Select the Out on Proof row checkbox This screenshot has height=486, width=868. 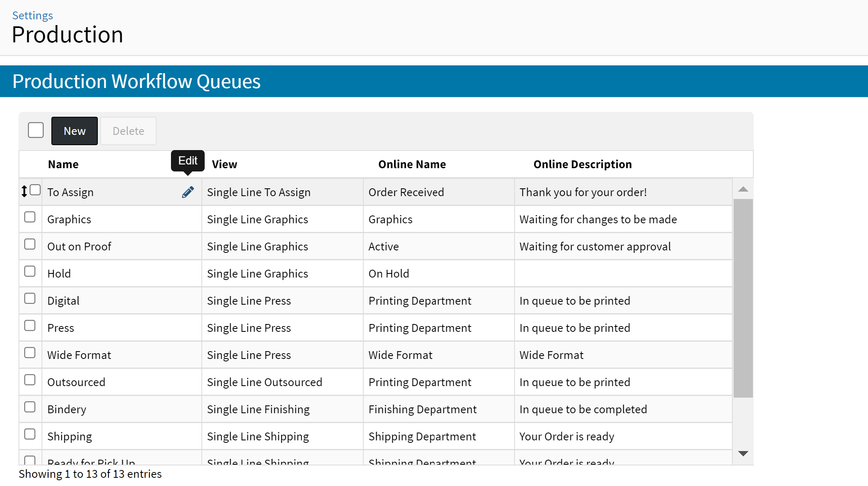[x=30, y=244]
